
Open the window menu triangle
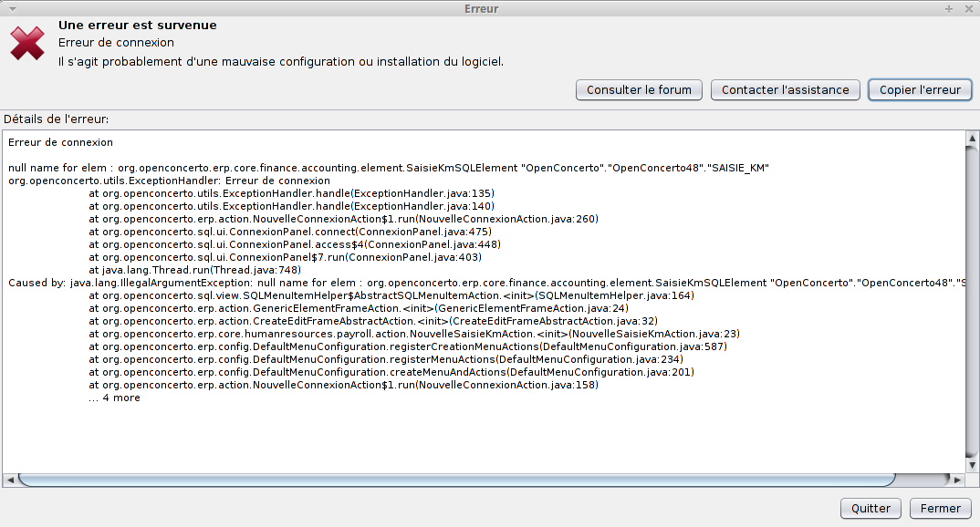click(x=11, y=8)
